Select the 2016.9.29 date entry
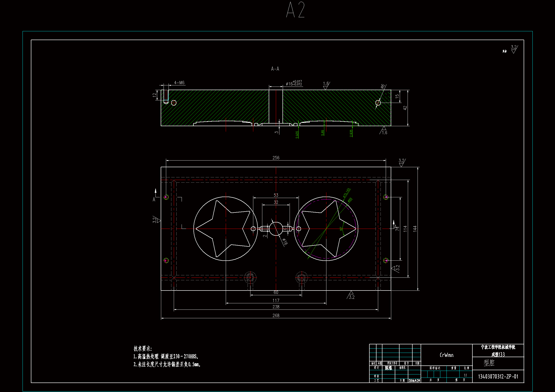The height and width of the screenshot is (392, 555). coord(414,381)
